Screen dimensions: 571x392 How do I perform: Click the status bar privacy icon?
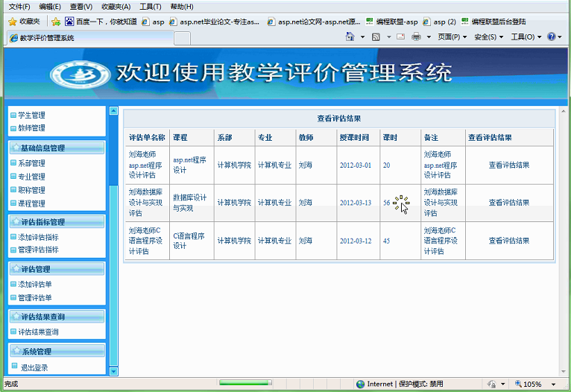[x=492, y=384]
